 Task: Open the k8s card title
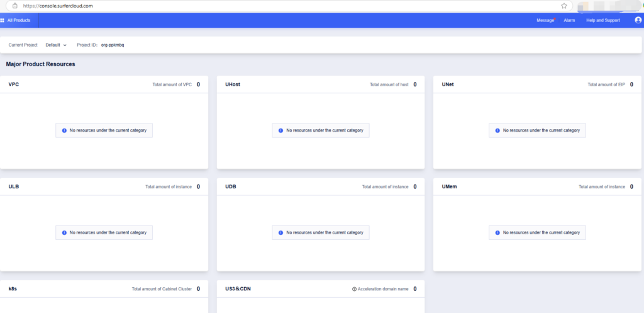[x=13, y=288]
